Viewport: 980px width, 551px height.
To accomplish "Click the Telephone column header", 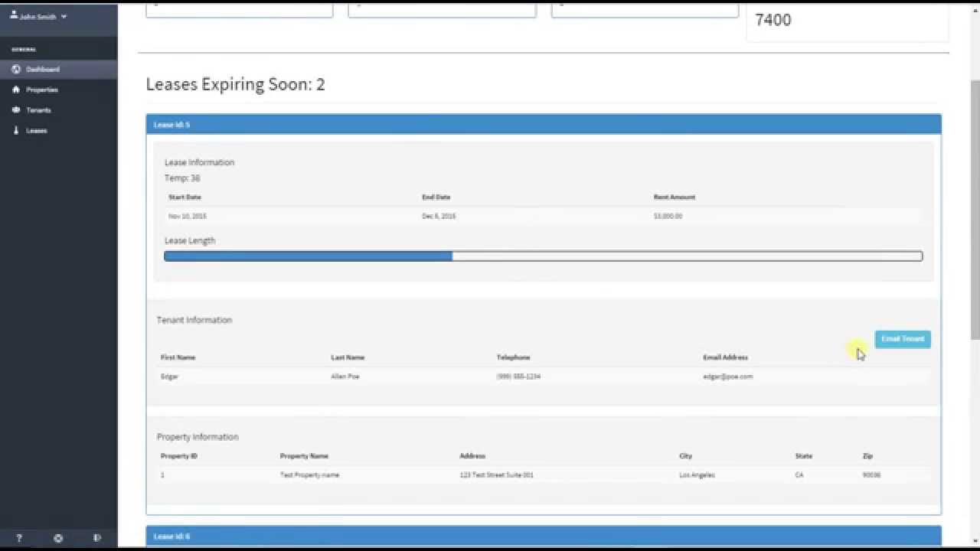I will (x=513, y=357).
